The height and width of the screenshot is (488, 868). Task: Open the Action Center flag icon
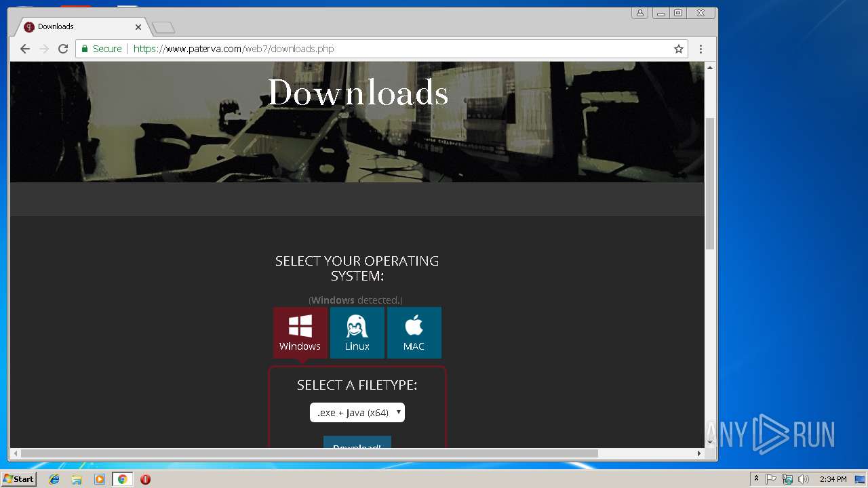point(771,479)
